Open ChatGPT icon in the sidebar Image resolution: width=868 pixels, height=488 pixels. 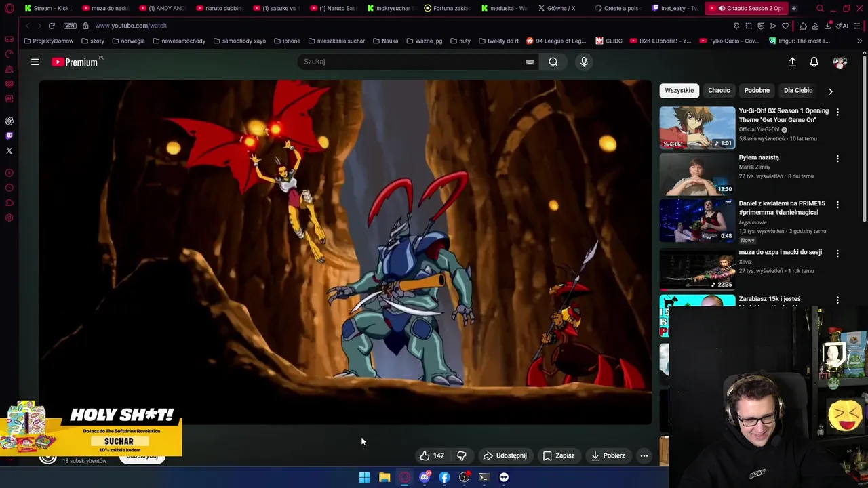coord(9,121)
